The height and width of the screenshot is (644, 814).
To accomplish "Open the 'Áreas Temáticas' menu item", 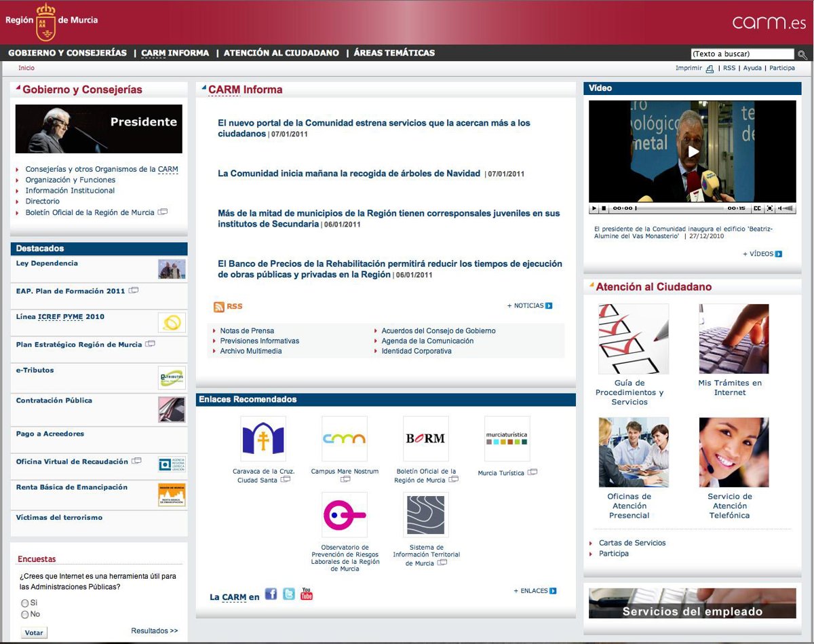I will point(394,53).
